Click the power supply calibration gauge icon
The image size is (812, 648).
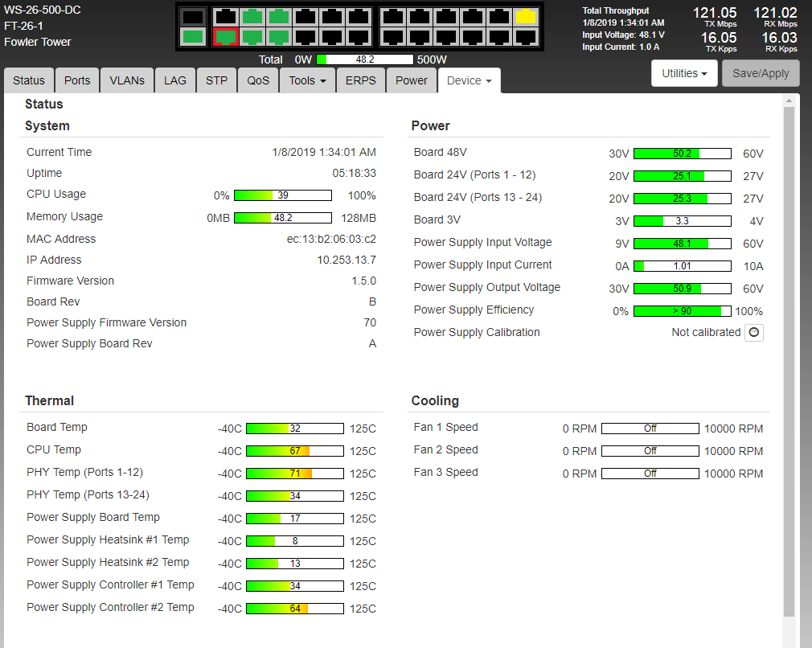coord(753,333)
